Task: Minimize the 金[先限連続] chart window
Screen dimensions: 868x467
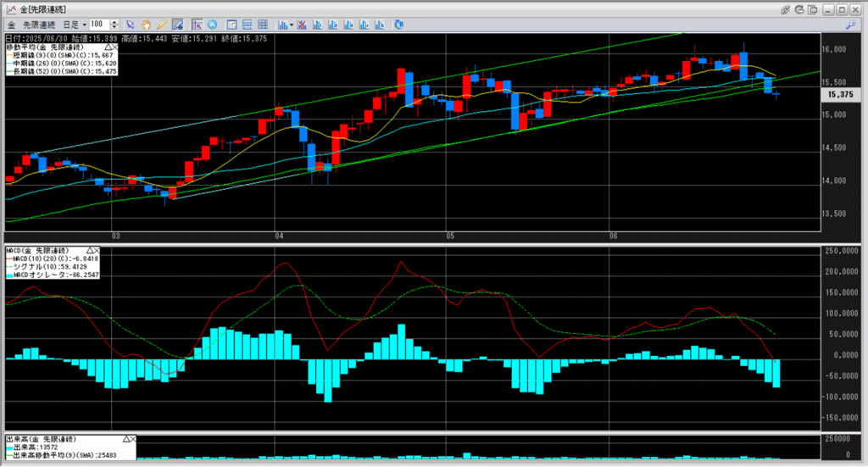Action: point(828,9)
